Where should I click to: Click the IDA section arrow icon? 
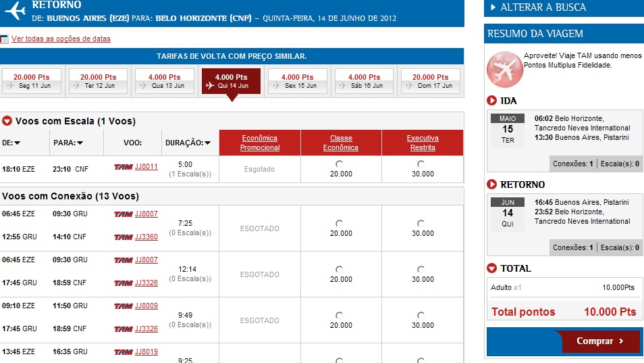[x=491, y=101]
